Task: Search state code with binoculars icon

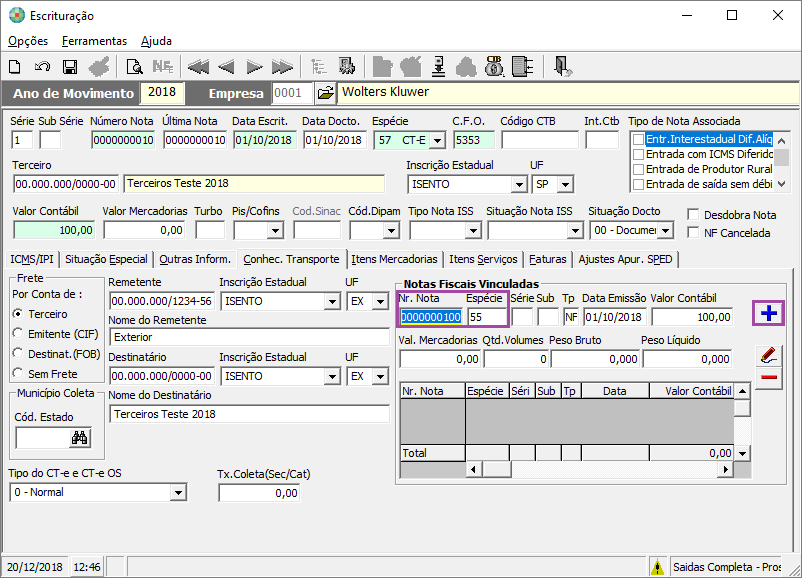Action: [80, 437]
